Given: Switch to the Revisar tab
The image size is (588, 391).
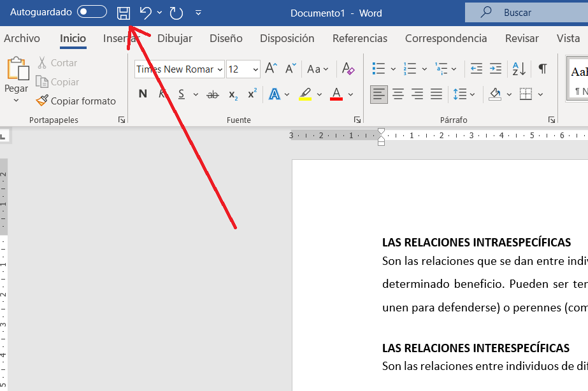Looking at the screenshot, I should tap(522, 38).
